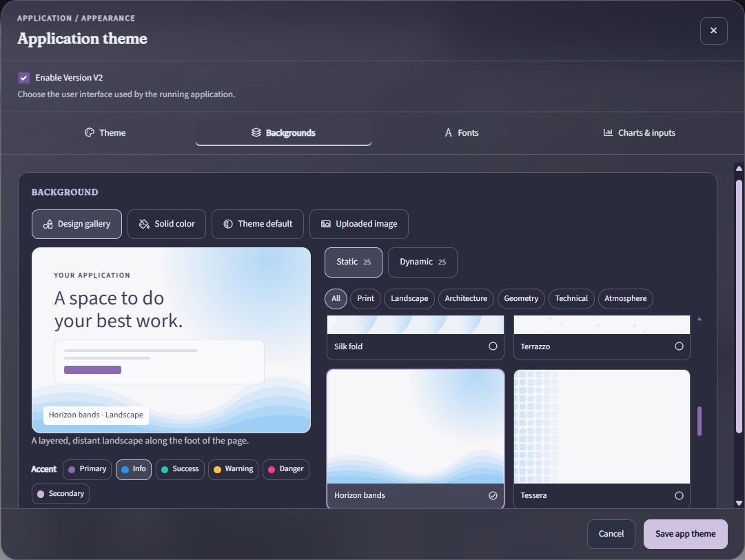The image size is (745, 560).
Task: Filter backgrounds by Atmosphere
Action: (625, 299)
